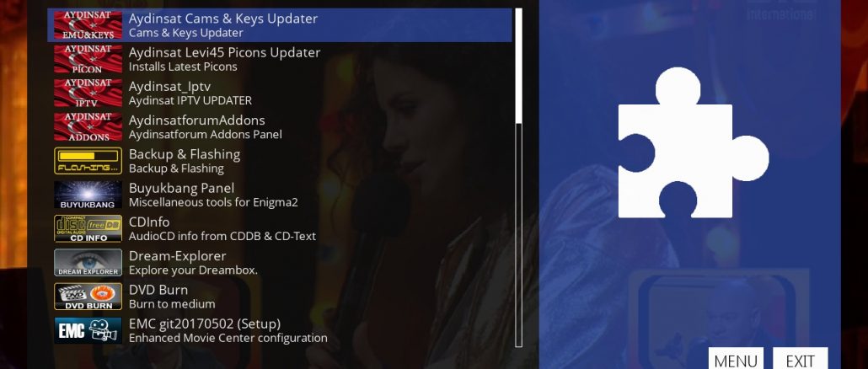Viewport: 868px width, 369px height.
Task: Open the Buyukbang Panel entry
Action: pos(280,195)
